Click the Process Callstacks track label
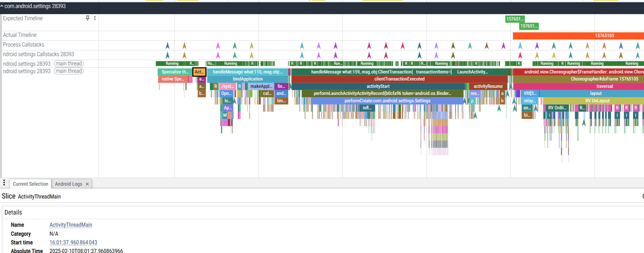Screen dimensions: 644x253 [24, 45]
